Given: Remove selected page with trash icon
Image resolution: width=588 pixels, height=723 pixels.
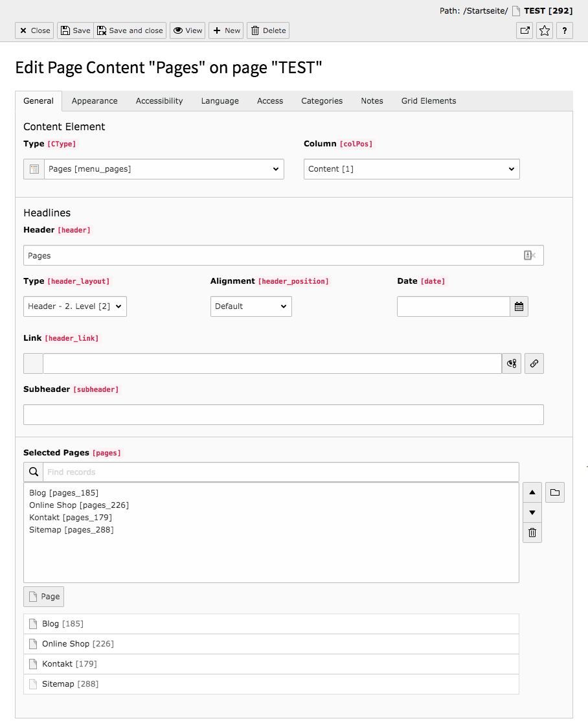Looking at the screenshot, I should click(x=532, y=533).
